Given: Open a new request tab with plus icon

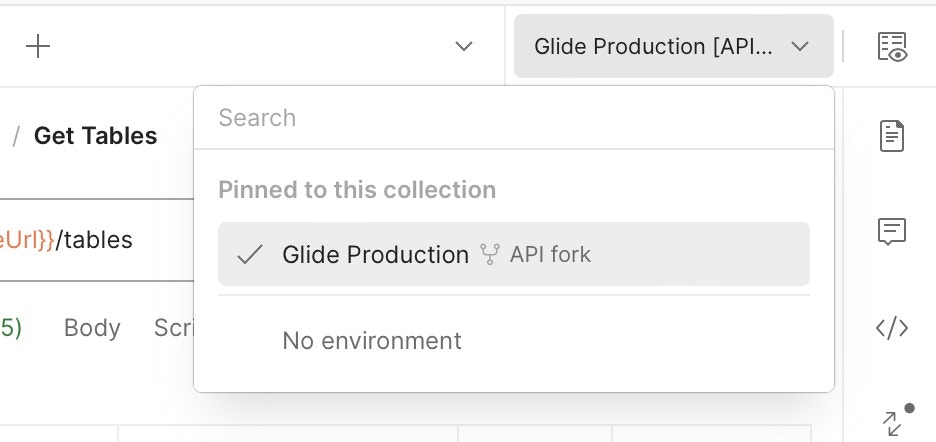Looking at the screenshot, I should pyautogui.click(x=38, y=46).
